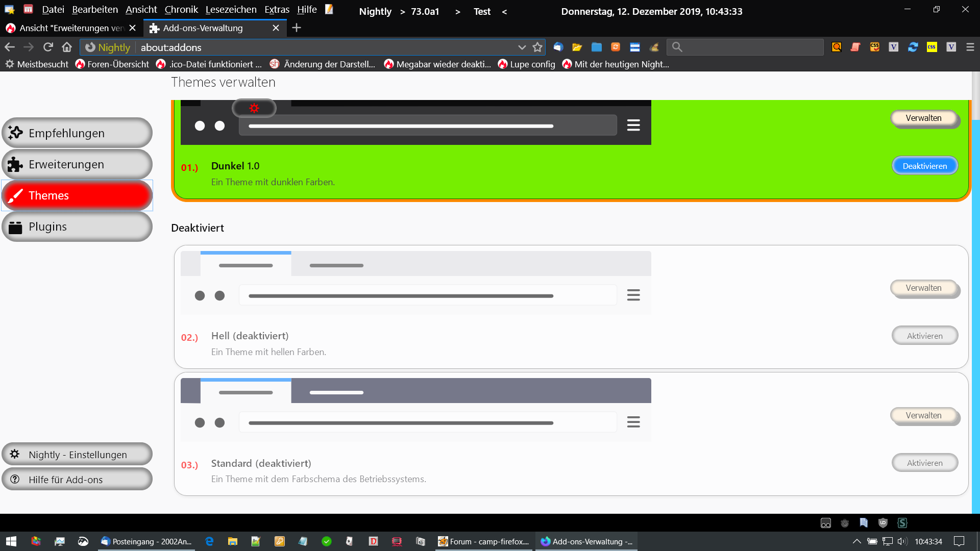Screen dimensions: 980x551
Task: Open the address bar history dropdown
Action: [x=522, y=47]
